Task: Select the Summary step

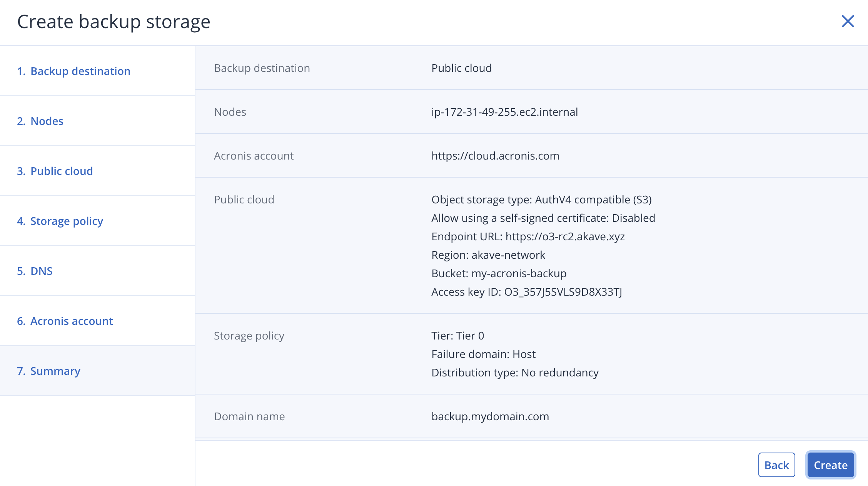Action: [x=55, y=371]
